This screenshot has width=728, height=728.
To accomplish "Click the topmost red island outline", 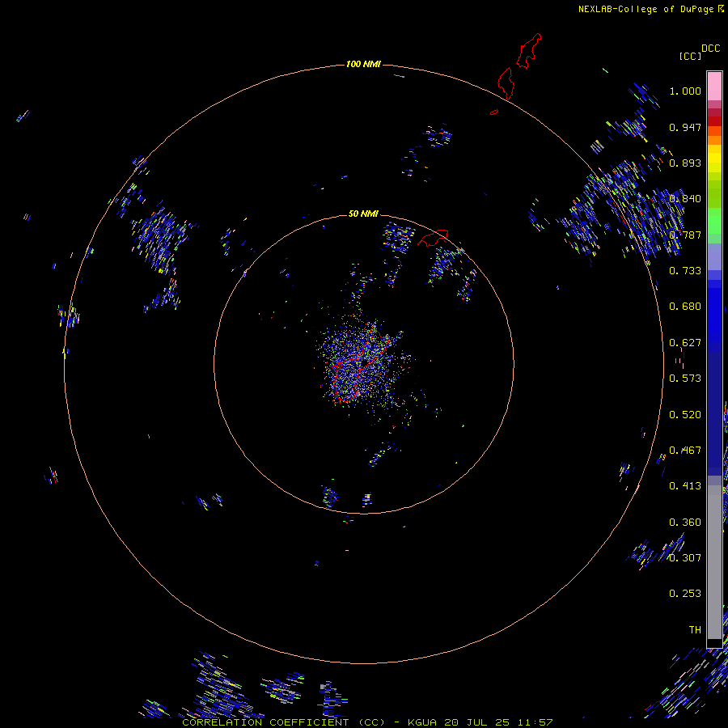I will coord(529,51).
